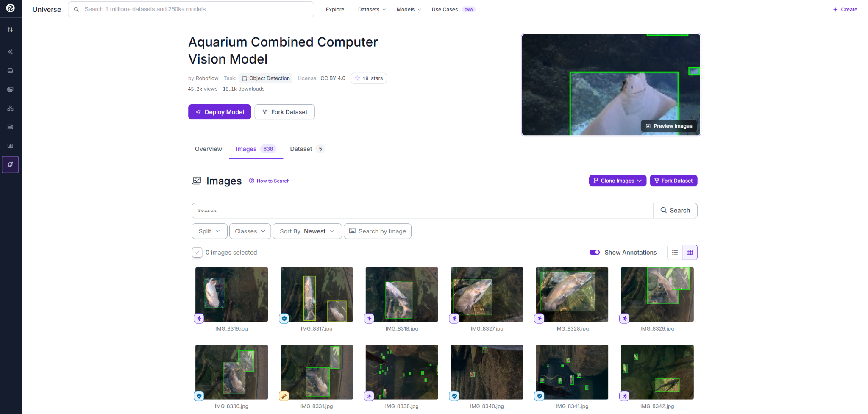This screenshot has height=414, width=868.
Task: Check the select all images checkbox
Action: pyautogui.click(x=197, y=253)
